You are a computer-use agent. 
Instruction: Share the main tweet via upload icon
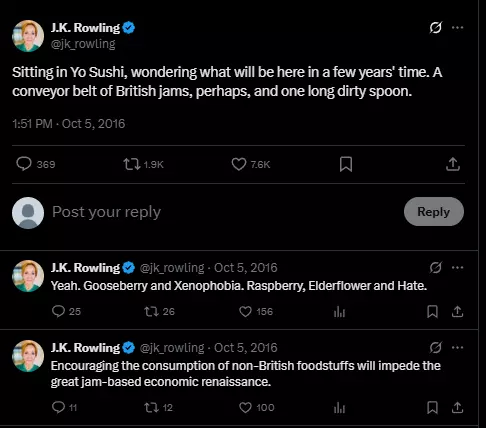coord(453,164)
